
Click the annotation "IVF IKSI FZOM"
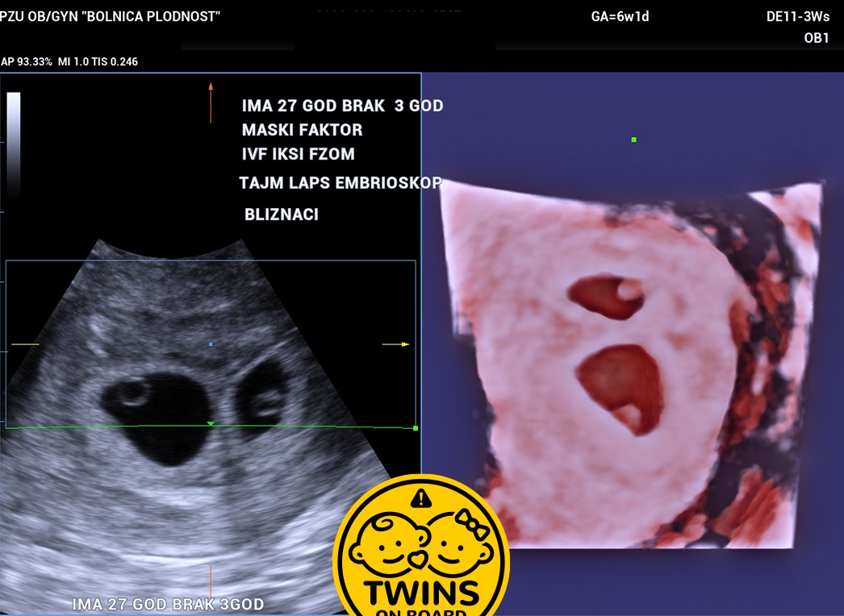(x=299, y=154)
